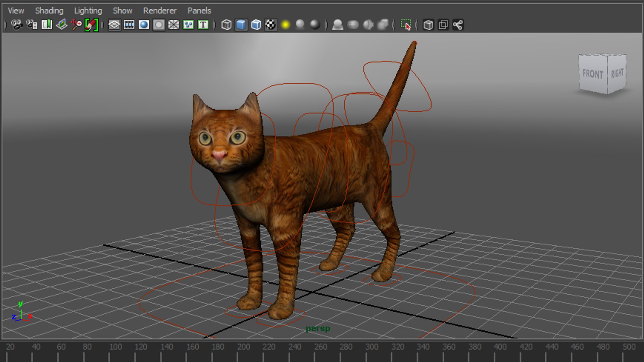
Task: Toggle the Resolution Gate button
Action: (x=144, y=25)
